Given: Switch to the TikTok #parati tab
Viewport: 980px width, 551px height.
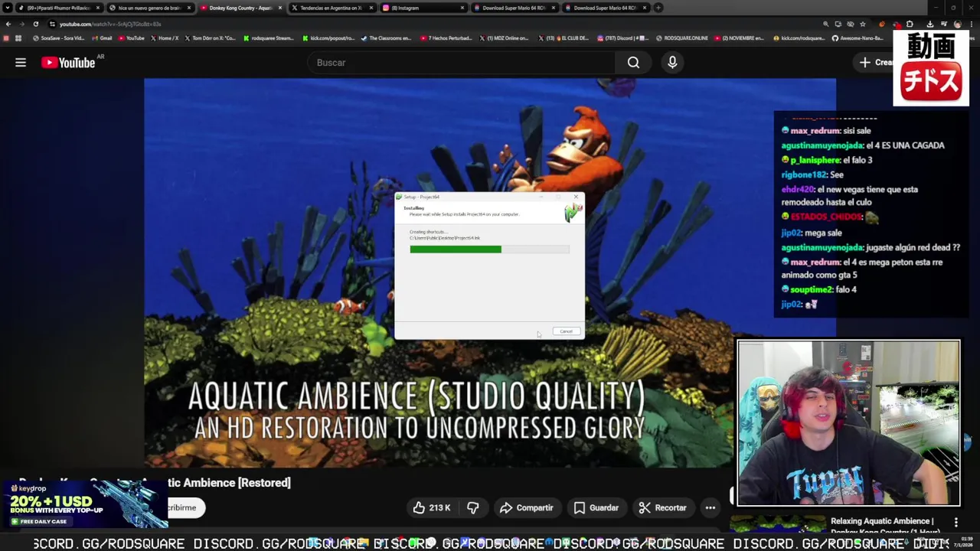Looking at the screenshot, I should [59, 8].
